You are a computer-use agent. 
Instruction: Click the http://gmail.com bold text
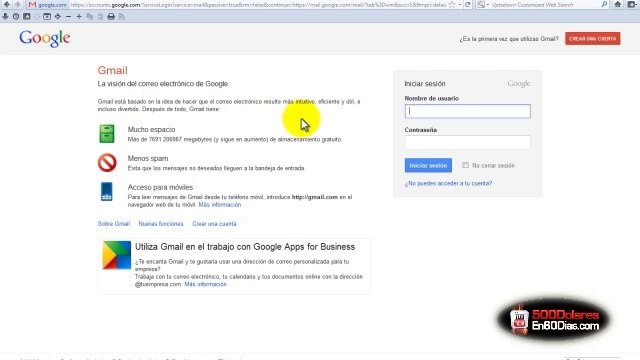[x=315, y=197]
